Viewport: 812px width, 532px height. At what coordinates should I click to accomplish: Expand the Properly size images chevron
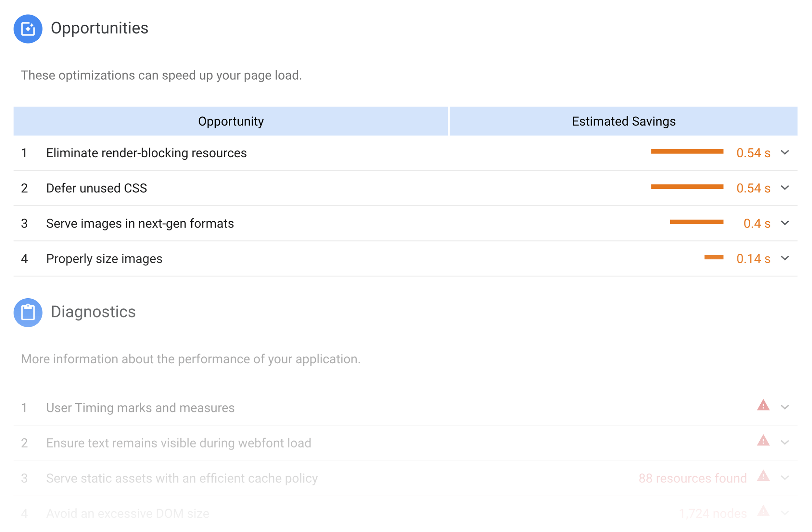(x=785, y=258)
